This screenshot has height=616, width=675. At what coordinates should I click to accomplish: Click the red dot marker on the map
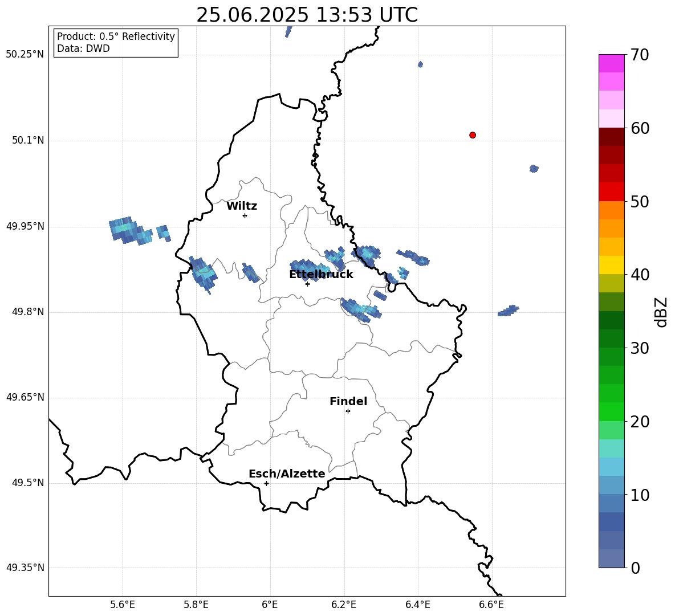[x=472, y=135]
